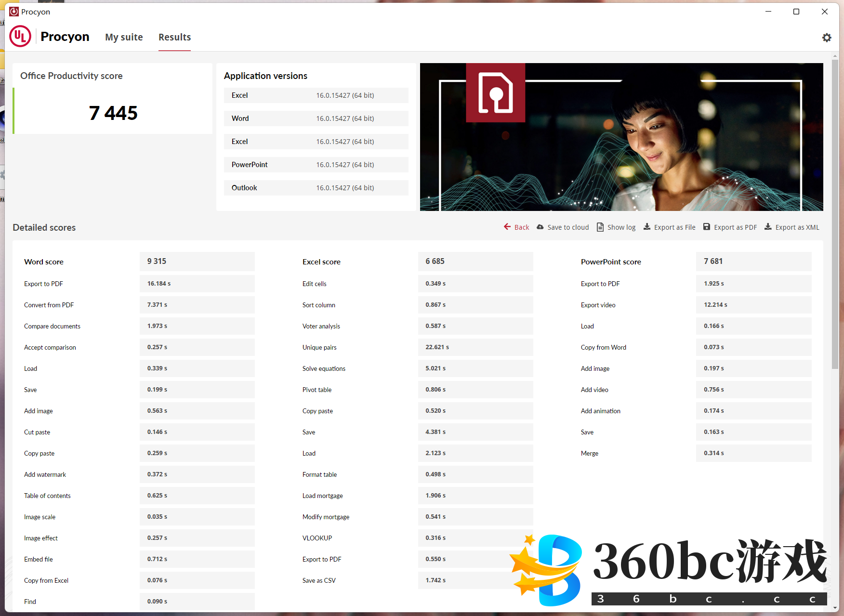Select the PowerPoint application version row
Viewport: 844px width, 616px height.
point(316,165)
